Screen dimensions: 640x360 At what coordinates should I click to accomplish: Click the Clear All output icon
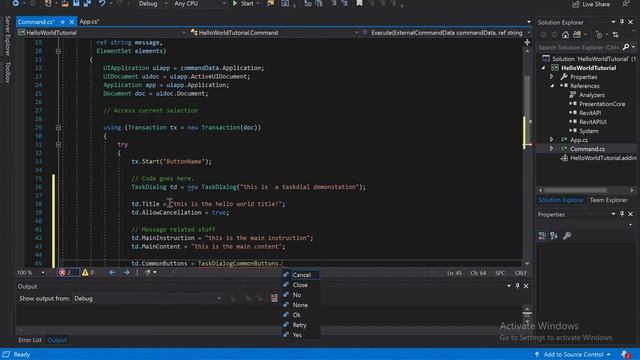click(274, 299)
